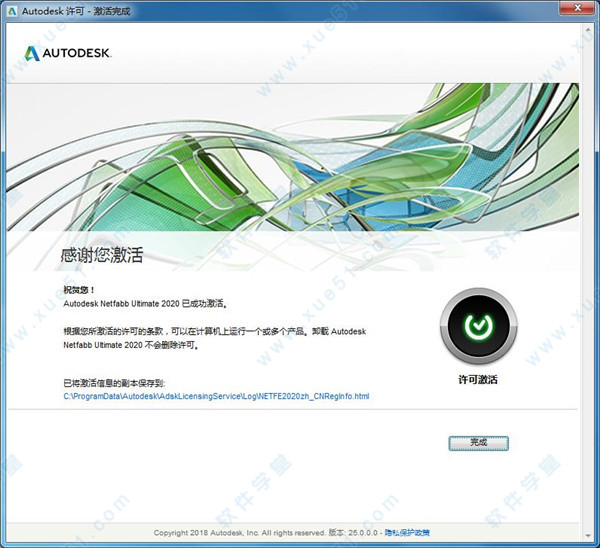Click the AUTODESK wordmark text in header

[78, 52]
